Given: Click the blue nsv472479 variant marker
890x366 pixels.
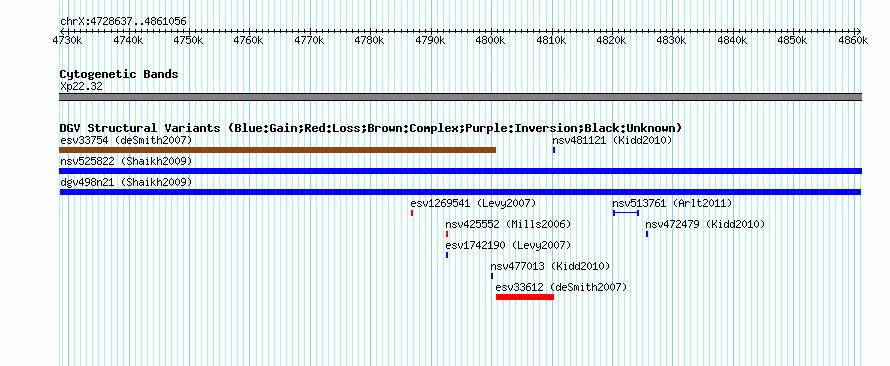Looking at the screenshot, I should tap(647, 234).
